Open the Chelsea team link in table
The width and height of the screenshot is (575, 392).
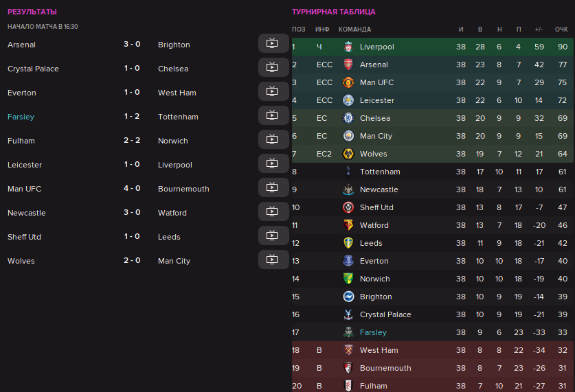[x=374, y=118]
